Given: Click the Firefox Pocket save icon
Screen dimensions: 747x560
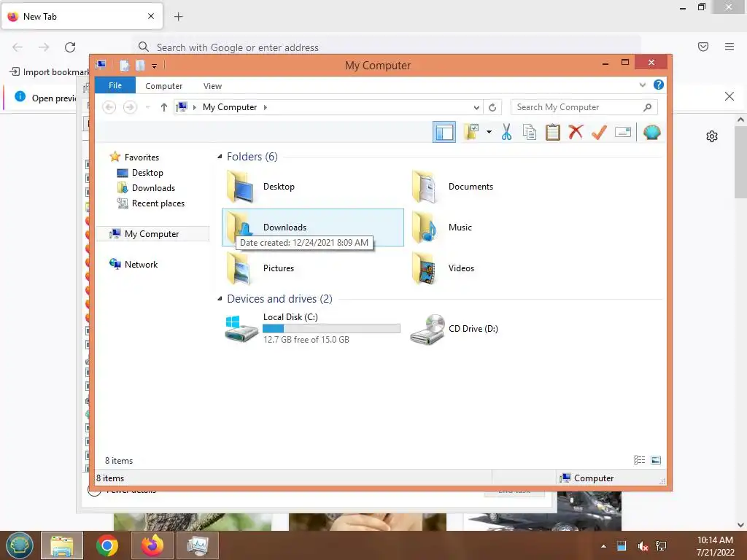Looking at the screenshot, I should [x=703, y=47].
